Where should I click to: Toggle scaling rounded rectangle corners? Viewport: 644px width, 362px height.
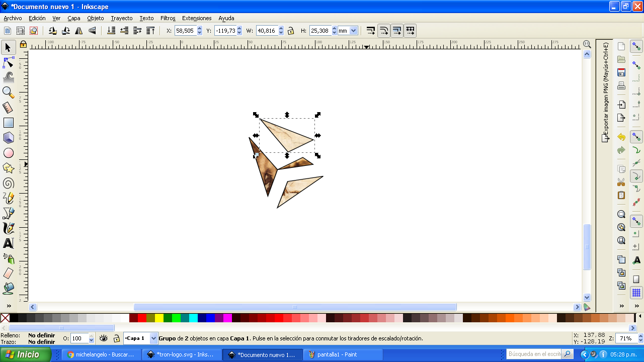(x=384, y=31)
